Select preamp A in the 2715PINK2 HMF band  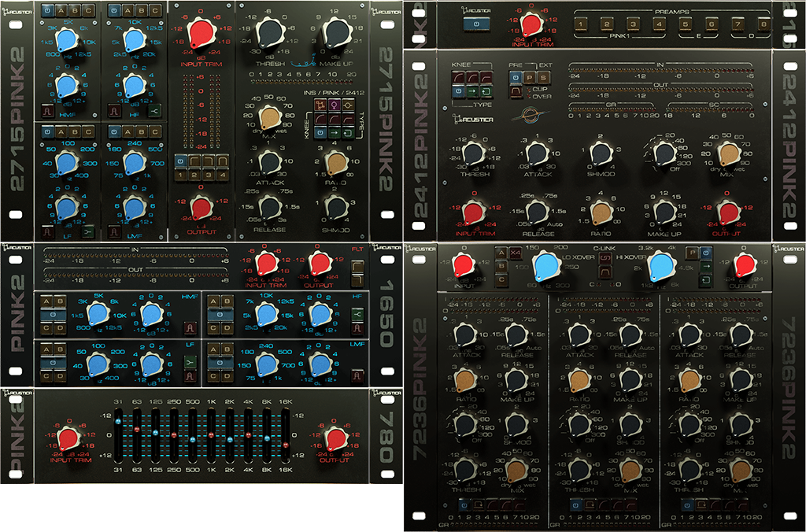point(61,10)
